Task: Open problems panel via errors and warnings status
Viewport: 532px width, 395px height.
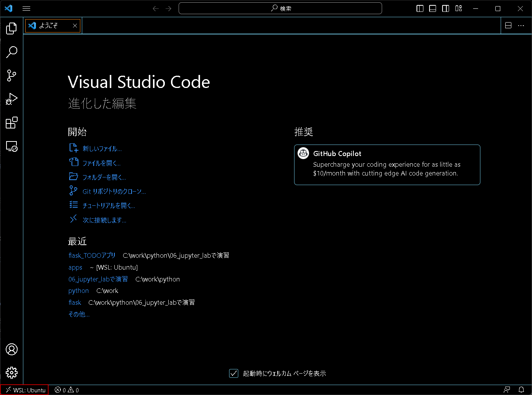Action: [x=67, y=390]
